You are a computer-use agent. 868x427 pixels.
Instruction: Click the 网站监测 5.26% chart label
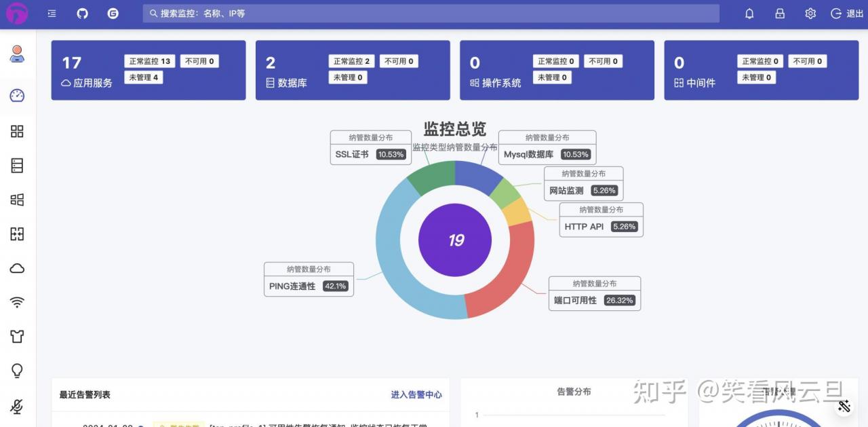coord(584,183)
